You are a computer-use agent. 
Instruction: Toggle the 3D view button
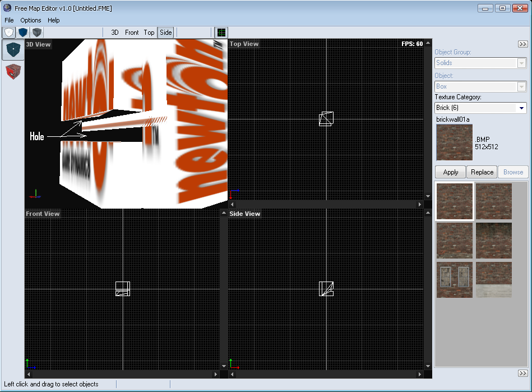tap(115, 33)
